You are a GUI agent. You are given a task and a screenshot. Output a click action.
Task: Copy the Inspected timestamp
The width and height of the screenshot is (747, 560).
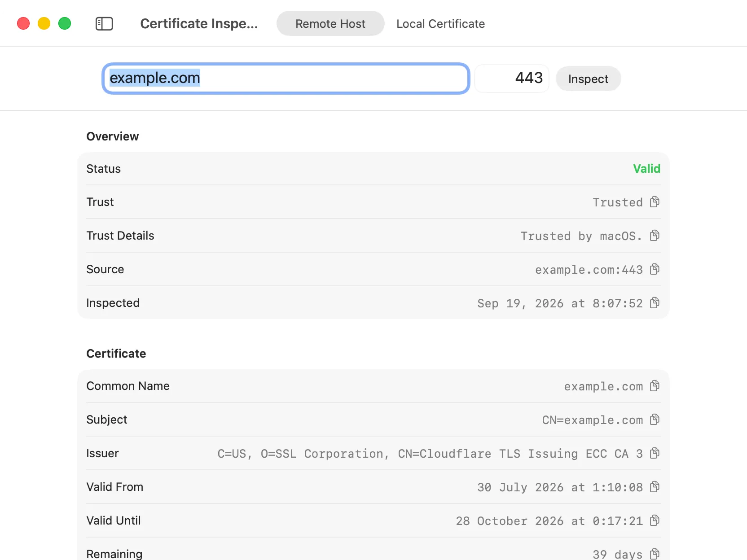pyautogui.click(x=655, y=303)
